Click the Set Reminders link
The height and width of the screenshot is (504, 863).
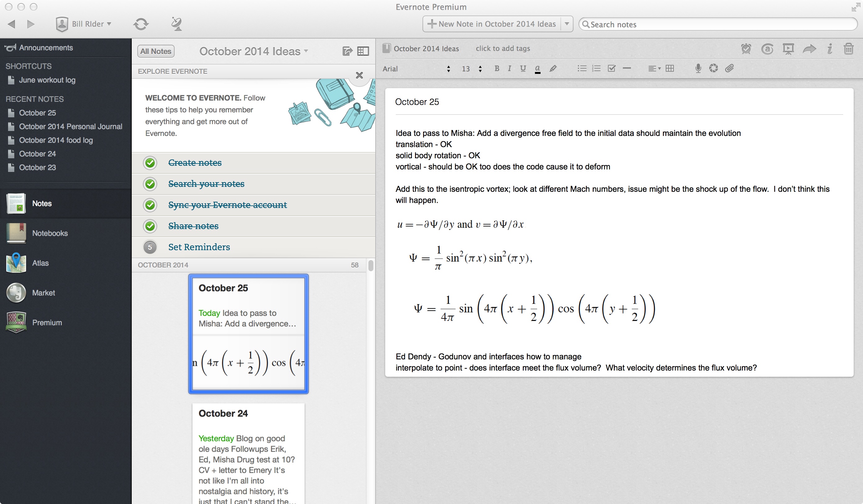[x=199, y=247]
